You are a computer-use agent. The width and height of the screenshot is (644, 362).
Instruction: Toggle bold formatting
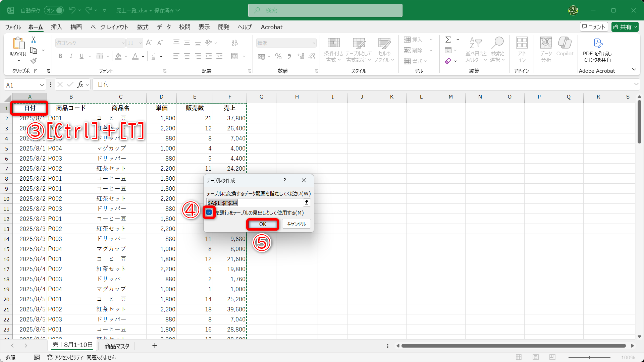click(x=60, y=56)
